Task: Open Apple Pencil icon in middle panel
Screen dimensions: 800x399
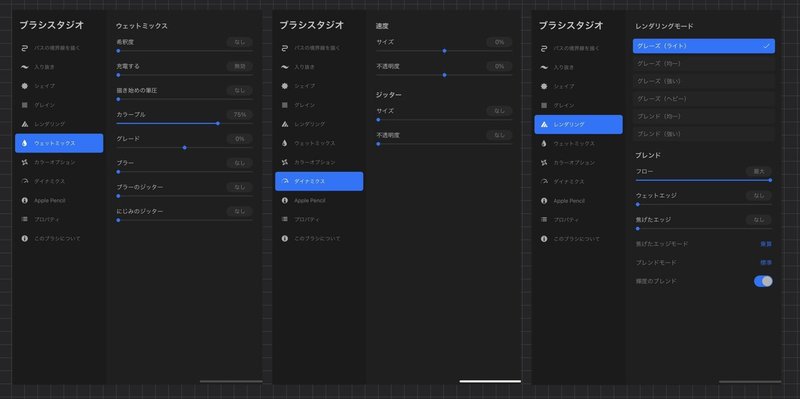Action: pyautogui.click(x=285, y=201)
